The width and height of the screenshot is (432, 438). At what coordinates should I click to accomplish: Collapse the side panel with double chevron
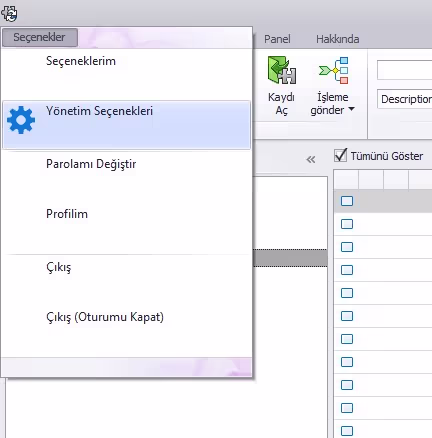pos(311,160)
